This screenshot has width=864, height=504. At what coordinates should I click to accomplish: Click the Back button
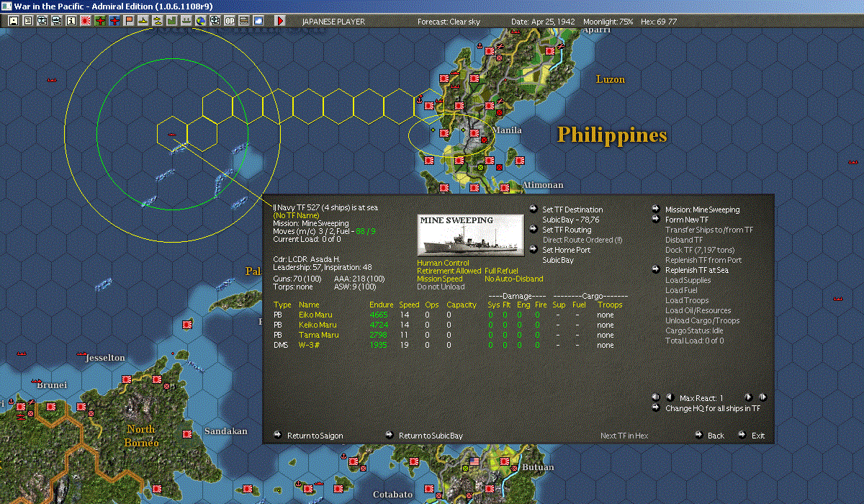pyautogui.click(x=716, y=436)
